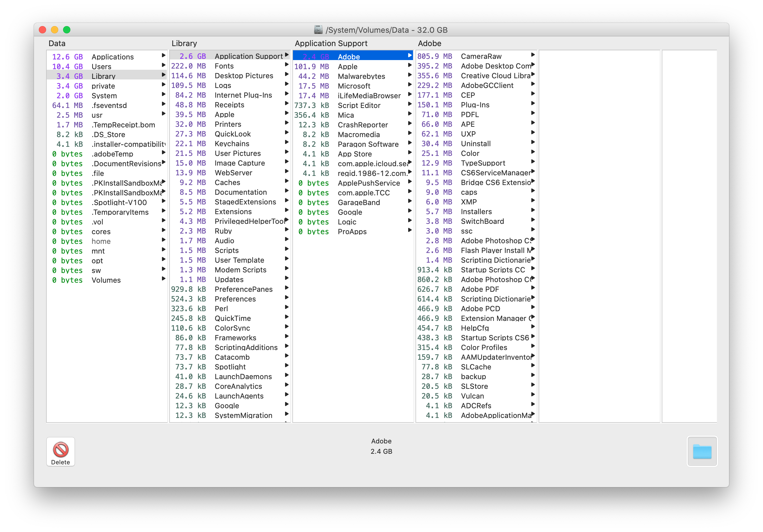Select the Caches folder in Library
Image resolution: width=763 pixels, height=532 pixels.
[230, 182]
